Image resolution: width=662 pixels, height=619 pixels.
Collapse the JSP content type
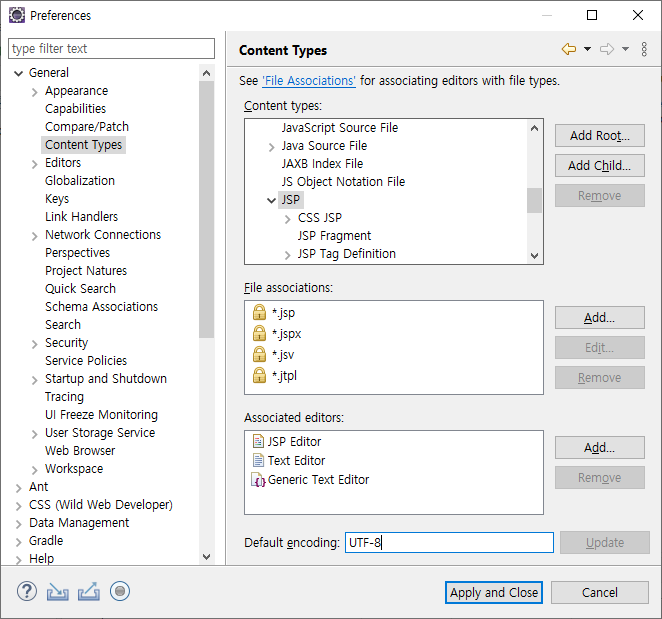(x=271, y=200)
